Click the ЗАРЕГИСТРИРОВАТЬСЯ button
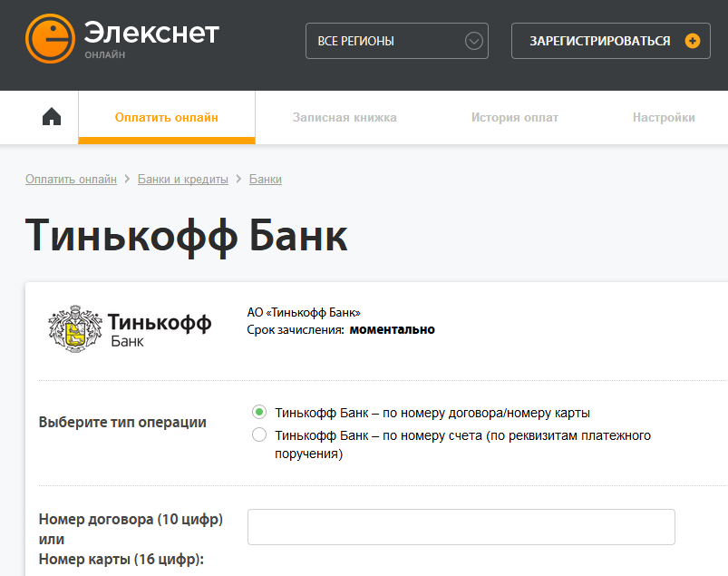The height and width of the screenshot is (576, 728). coord(610,41)
